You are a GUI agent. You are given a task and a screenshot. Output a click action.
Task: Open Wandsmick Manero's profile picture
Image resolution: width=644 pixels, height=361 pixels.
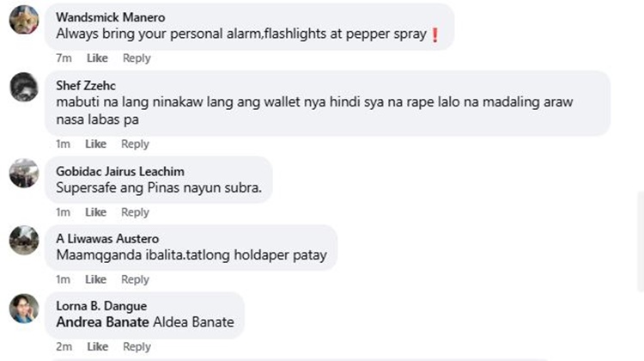tap(24, 19)
